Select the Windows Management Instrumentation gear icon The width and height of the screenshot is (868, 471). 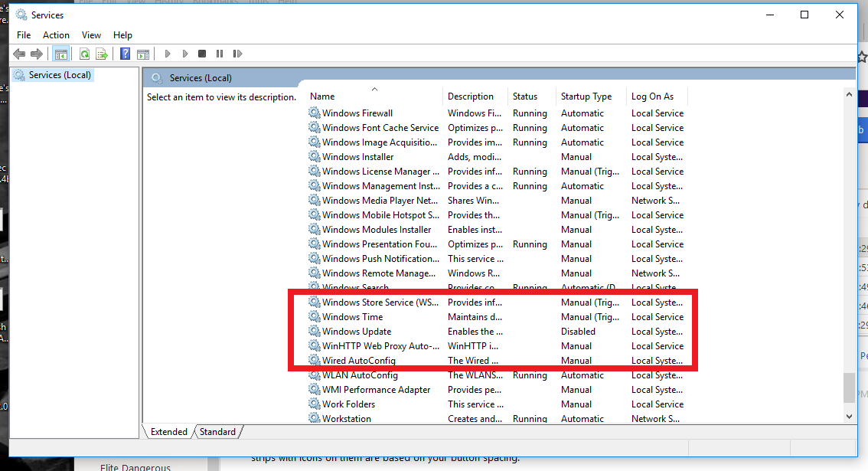click(315, 185)
